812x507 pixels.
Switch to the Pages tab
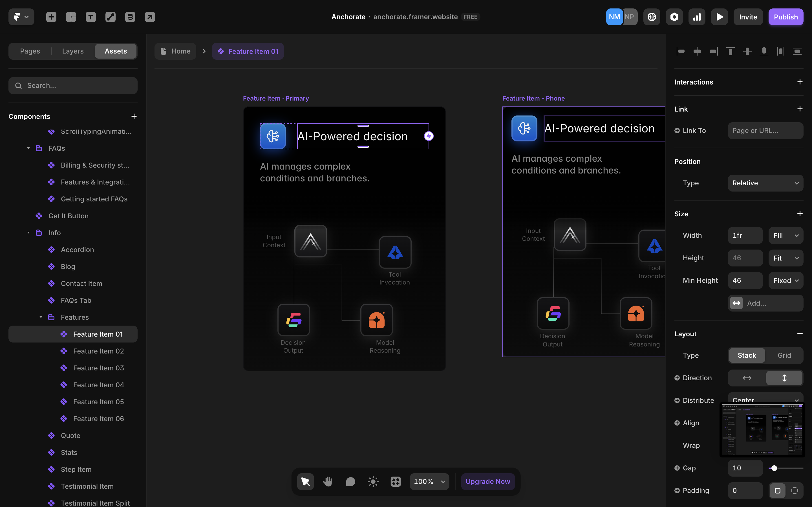click(30, 51)
